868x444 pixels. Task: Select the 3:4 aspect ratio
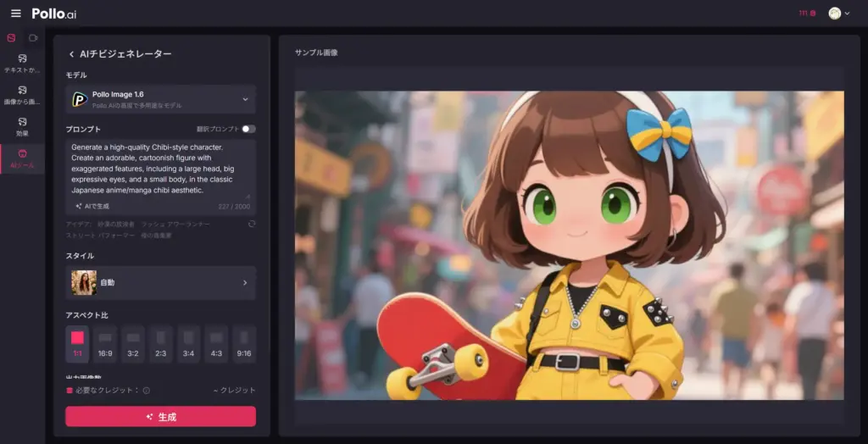(x=189, y=344)
